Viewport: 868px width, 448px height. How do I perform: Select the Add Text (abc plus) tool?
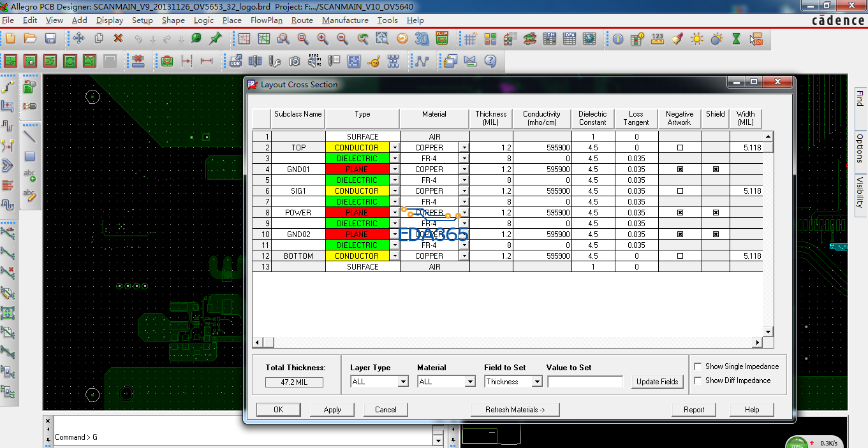click(30, 176)
